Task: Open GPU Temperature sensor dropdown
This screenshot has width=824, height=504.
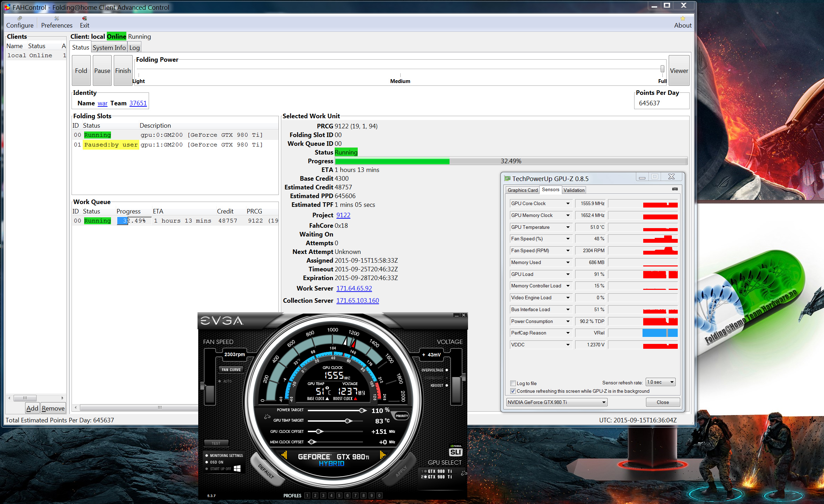Action: click(568, 227)
